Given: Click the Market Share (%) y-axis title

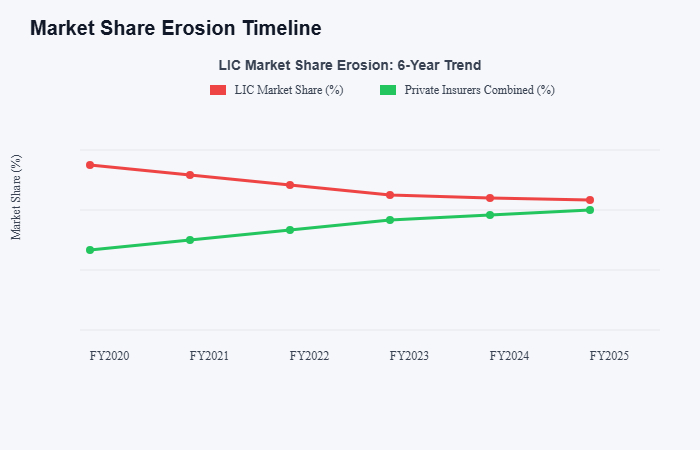Looking at the screenshot, I should coord(16,197).
